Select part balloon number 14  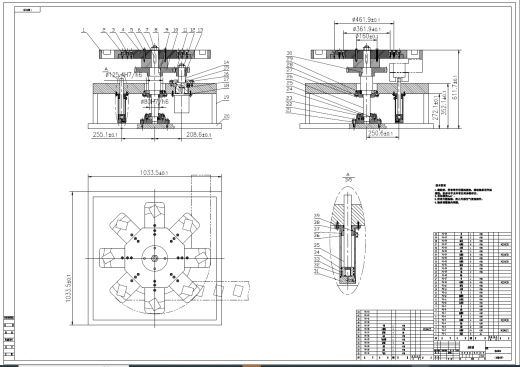tap(226, 62)
